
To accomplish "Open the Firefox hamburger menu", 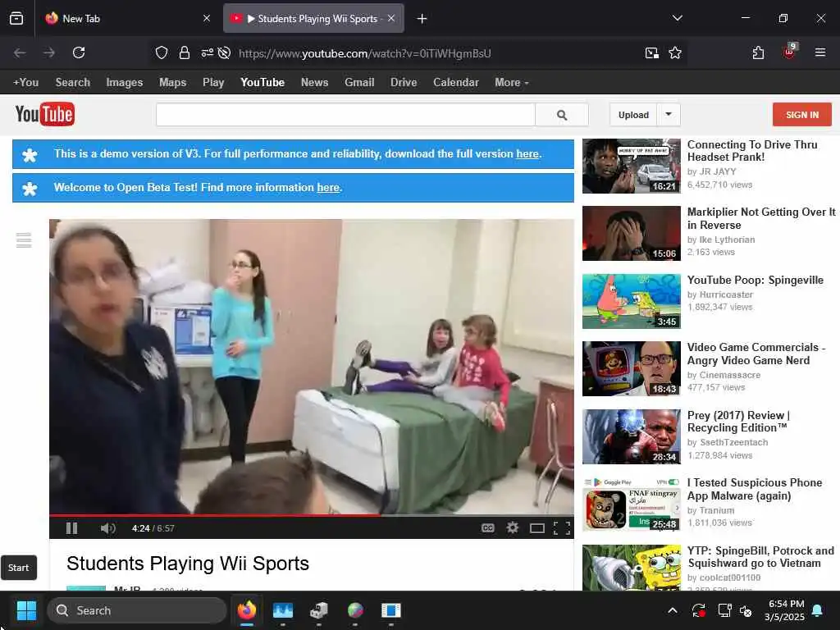I will coord(820,52).
